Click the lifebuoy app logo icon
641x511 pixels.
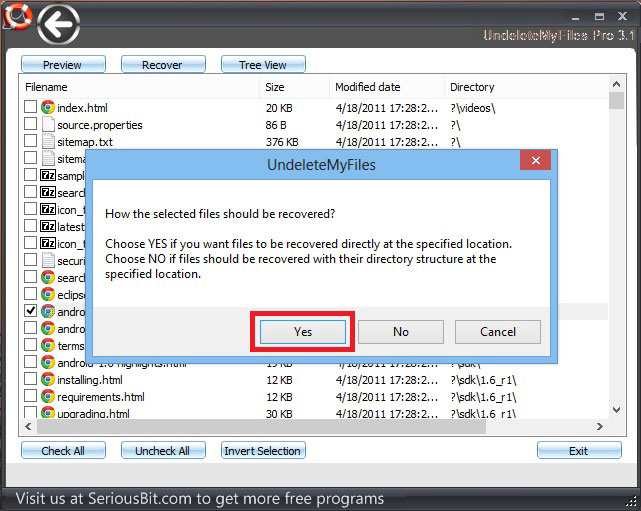pyautogui.click(x=17, y=16)
